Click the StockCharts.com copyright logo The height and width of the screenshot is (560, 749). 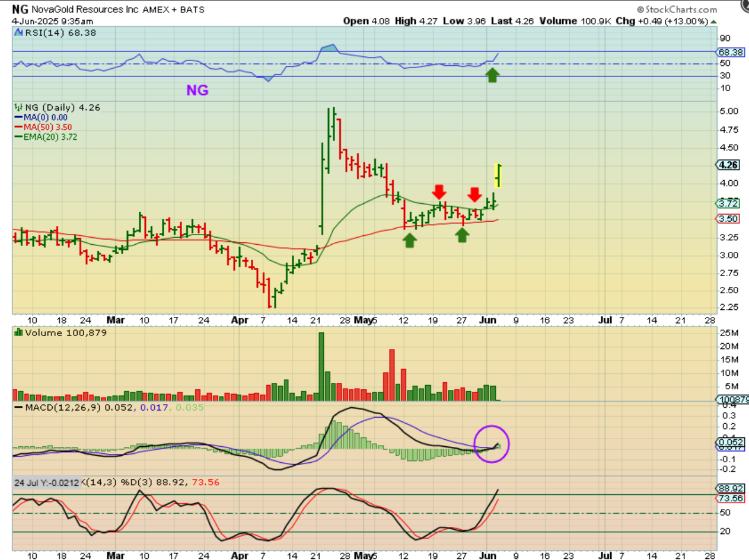(677, 9)
